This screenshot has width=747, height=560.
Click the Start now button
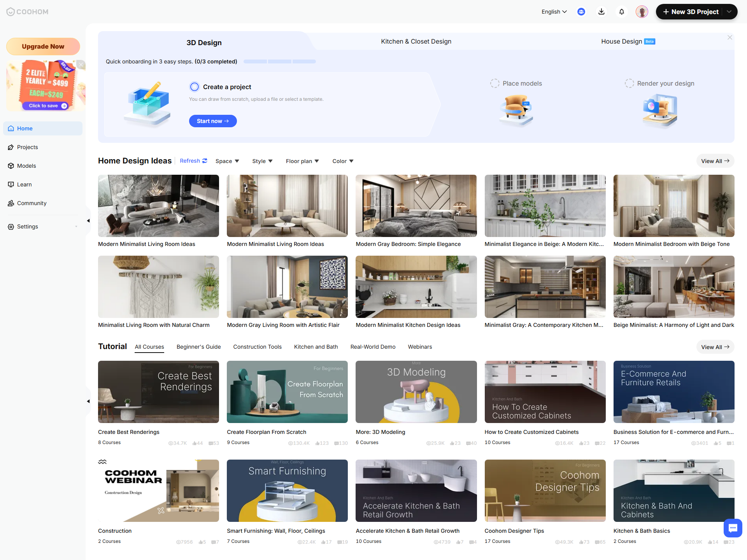(213, 121)
